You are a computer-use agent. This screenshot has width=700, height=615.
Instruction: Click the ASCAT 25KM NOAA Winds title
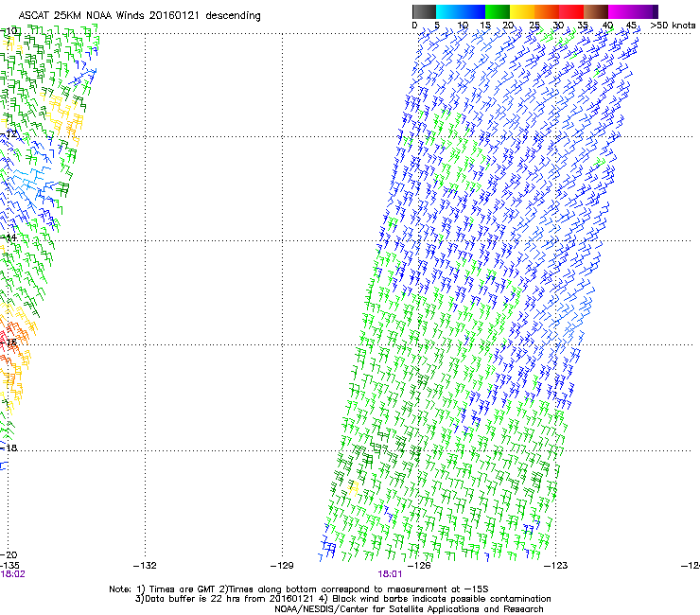pos(140,16)
